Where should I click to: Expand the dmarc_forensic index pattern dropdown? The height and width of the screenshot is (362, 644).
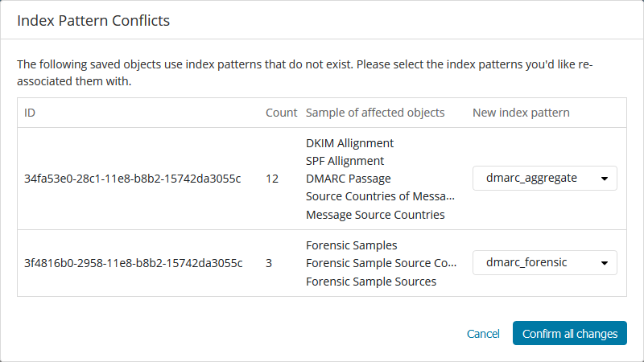(x=544, y=263)
